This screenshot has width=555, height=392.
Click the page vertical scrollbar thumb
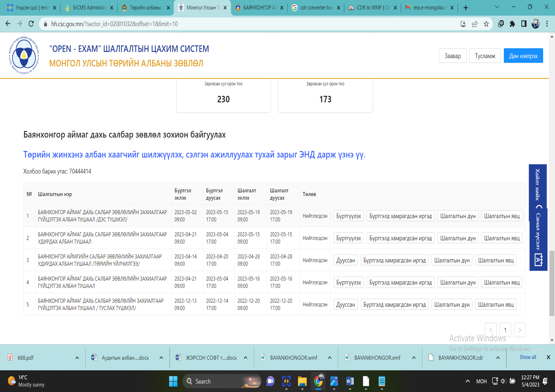pos(552,283)
